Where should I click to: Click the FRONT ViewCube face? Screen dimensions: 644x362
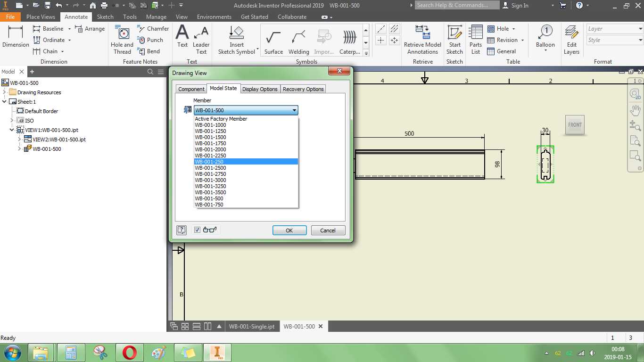[575, 125]
